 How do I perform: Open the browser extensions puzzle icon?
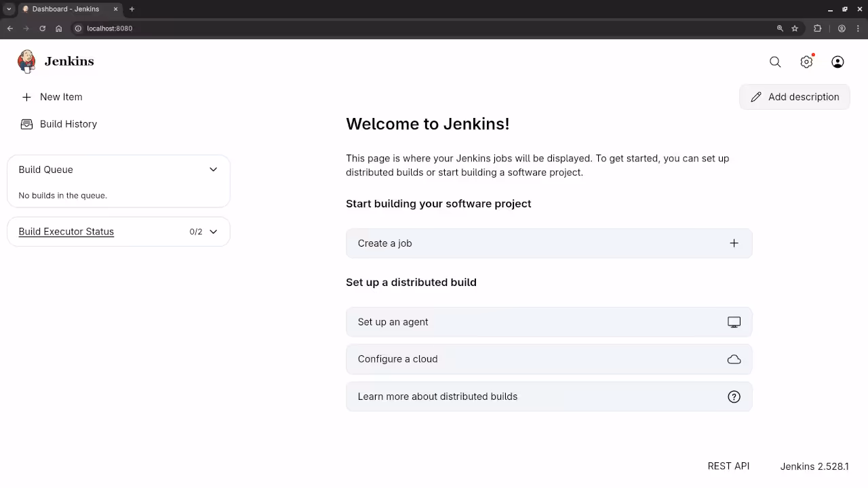[817, 28]
